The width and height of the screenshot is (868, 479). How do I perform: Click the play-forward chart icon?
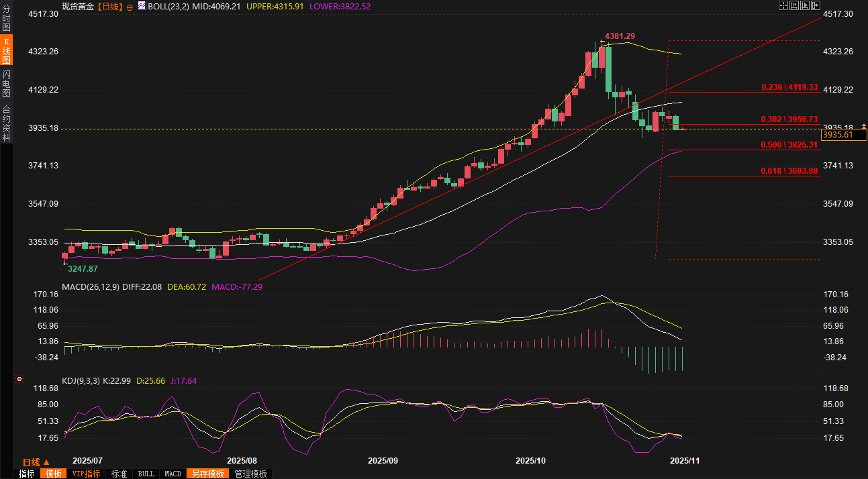point(804,5)
